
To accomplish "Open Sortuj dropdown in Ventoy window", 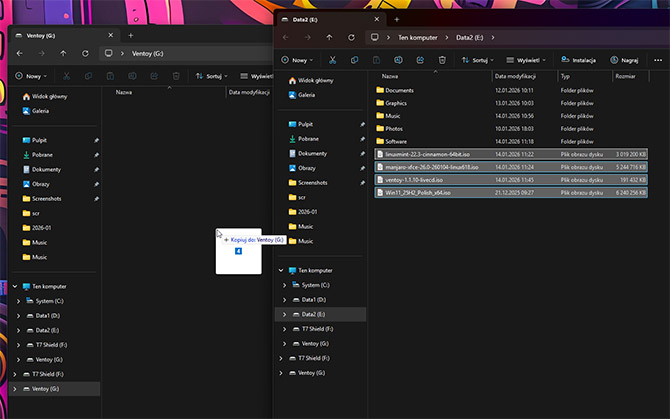I will point(211,76).
